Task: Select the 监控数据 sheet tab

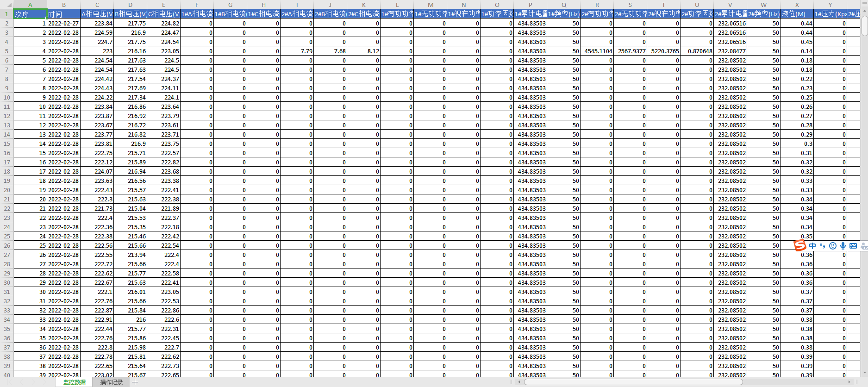Action: coord(75,382)
